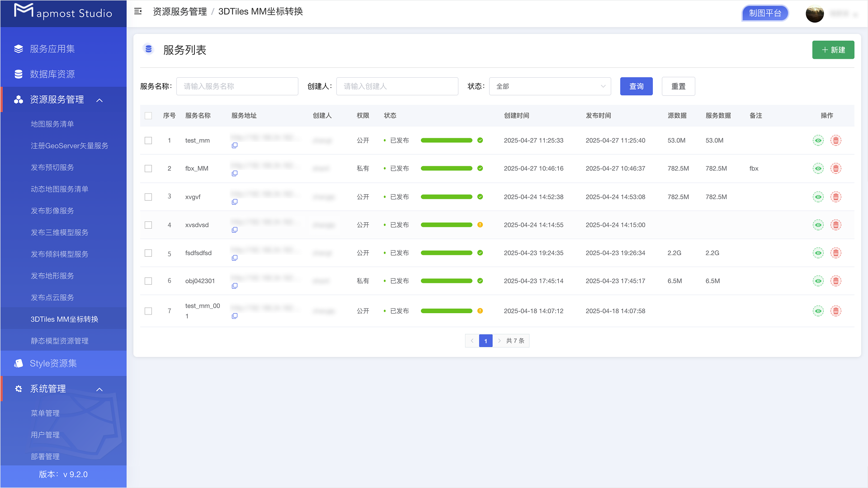Toggle the select-all checkbox in table header
The width and height of the screenshot is (868, 488).
pos(148,116)
